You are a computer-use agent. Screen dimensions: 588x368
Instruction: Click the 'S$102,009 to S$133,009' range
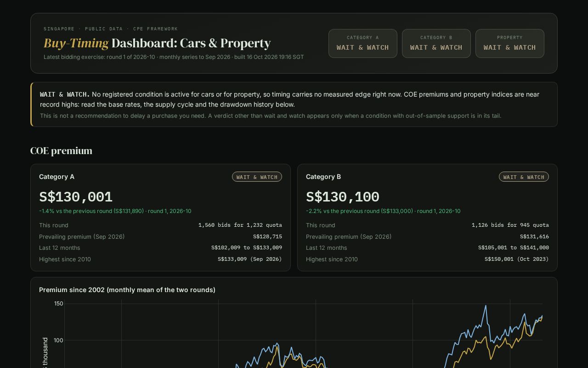pyautogui.click(x=247, y=247)
